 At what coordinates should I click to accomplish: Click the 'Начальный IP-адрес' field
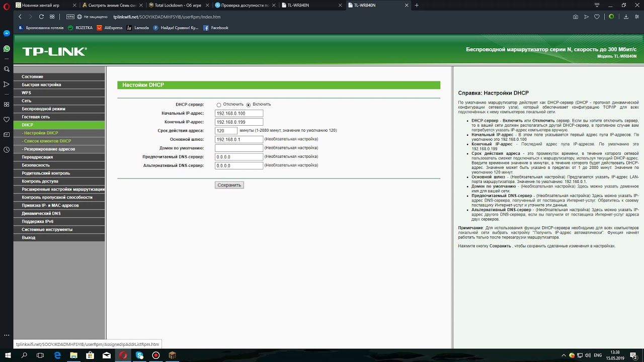pyautogui.click(x=239, y=114)
